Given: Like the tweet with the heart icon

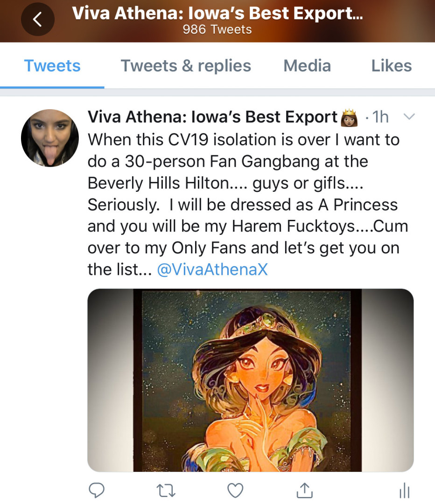Looking at the screenshot, I should tap(235, 490).
